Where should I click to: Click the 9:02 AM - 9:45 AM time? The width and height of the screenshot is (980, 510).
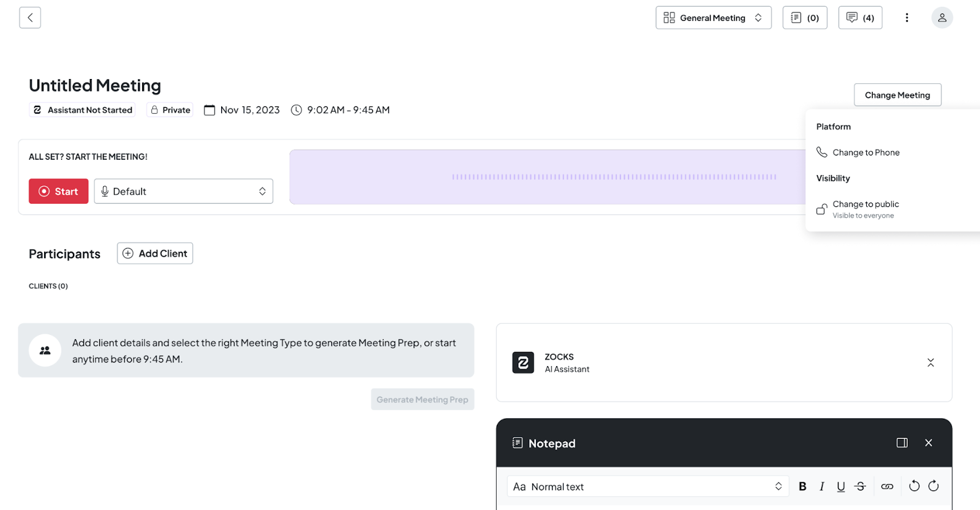pyautogui.click(x=349, y=110)
